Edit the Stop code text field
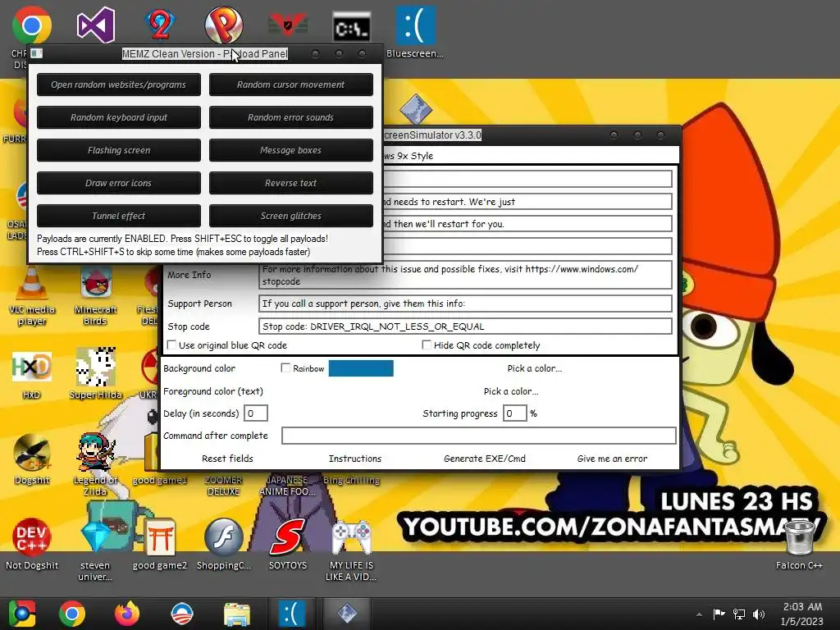This screenshot has height=630, width=840. [x=465, y=326]
